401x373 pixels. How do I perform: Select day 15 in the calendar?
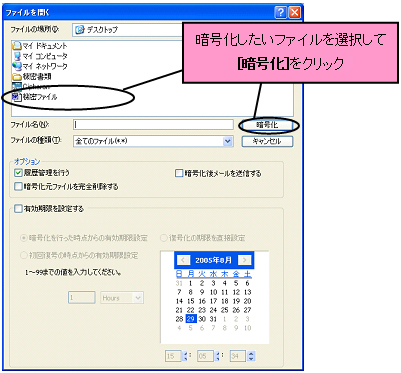191,301
